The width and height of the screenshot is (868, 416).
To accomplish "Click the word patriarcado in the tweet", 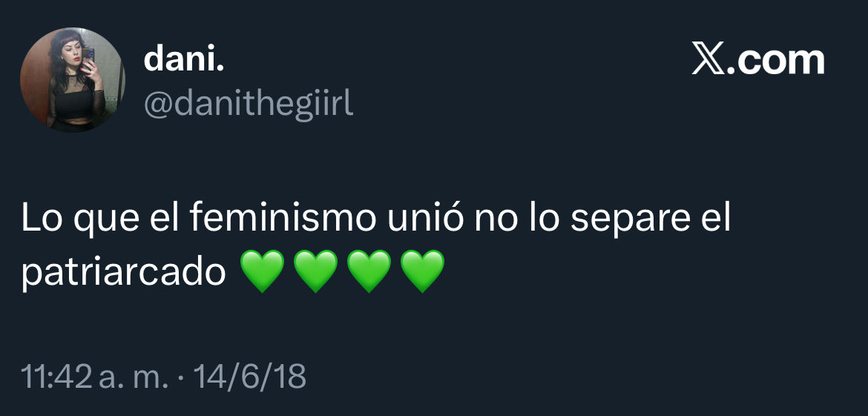I will pos(124,272).
